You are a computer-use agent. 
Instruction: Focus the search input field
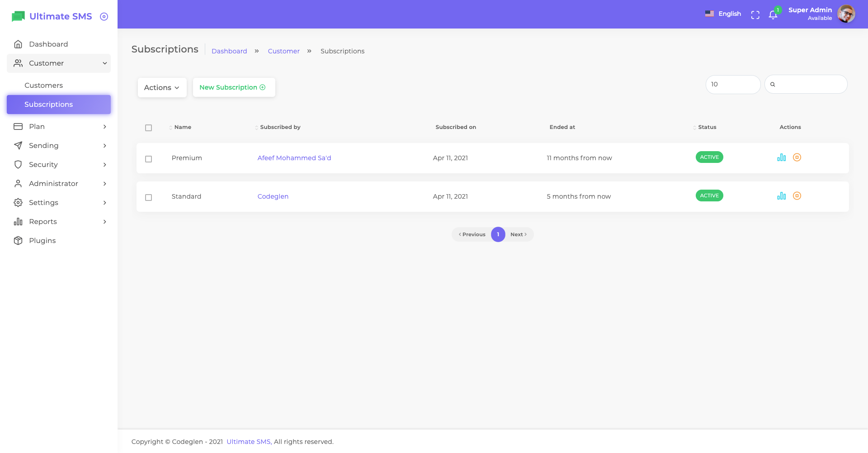click(x=806, y=85)
